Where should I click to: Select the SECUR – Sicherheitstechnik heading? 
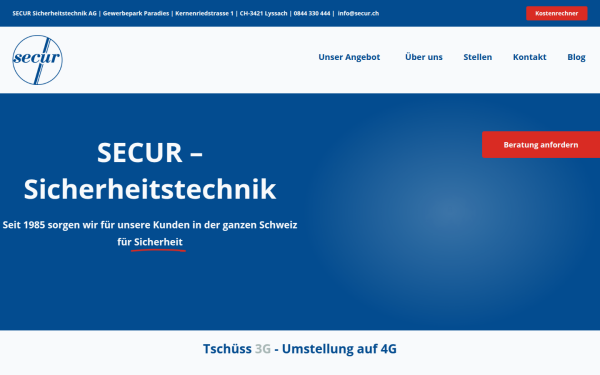click(150, 171)
